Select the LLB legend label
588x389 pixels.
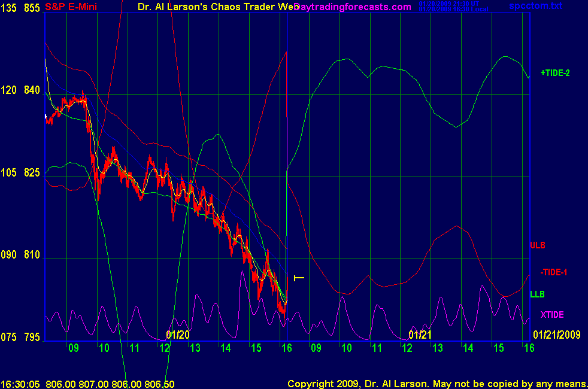537,294
